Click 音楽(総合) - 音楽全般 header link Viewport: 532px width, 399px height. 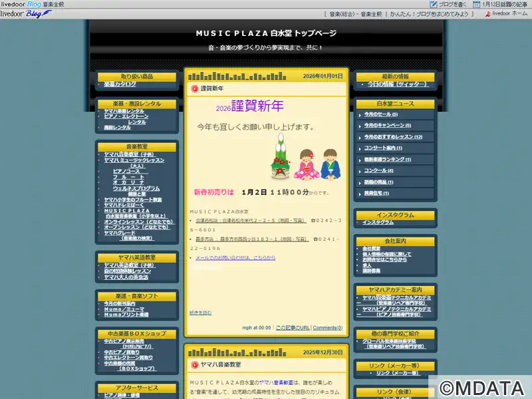coord(355,14)
